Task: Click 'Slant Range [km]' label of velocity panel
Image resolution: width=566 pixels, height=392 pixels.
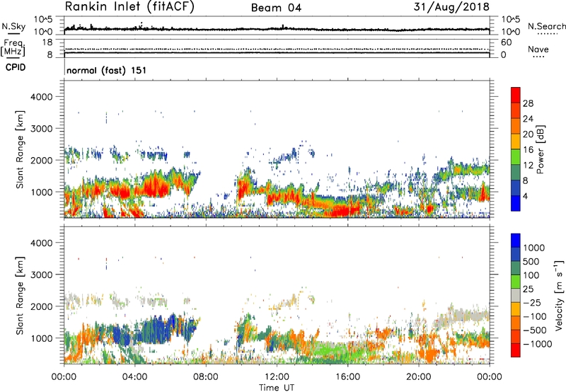Action: click(x=20, y=295)
